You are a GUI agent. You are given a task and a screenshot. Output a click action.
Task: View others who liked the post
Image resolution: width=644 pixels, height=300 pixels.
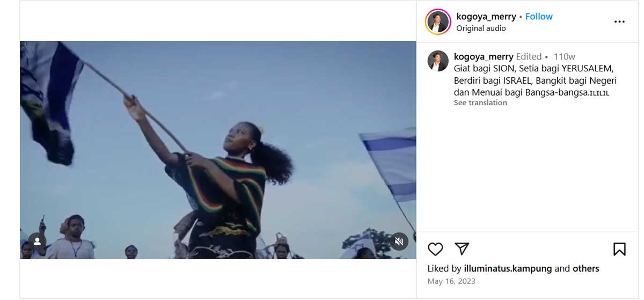coord(586,269)
